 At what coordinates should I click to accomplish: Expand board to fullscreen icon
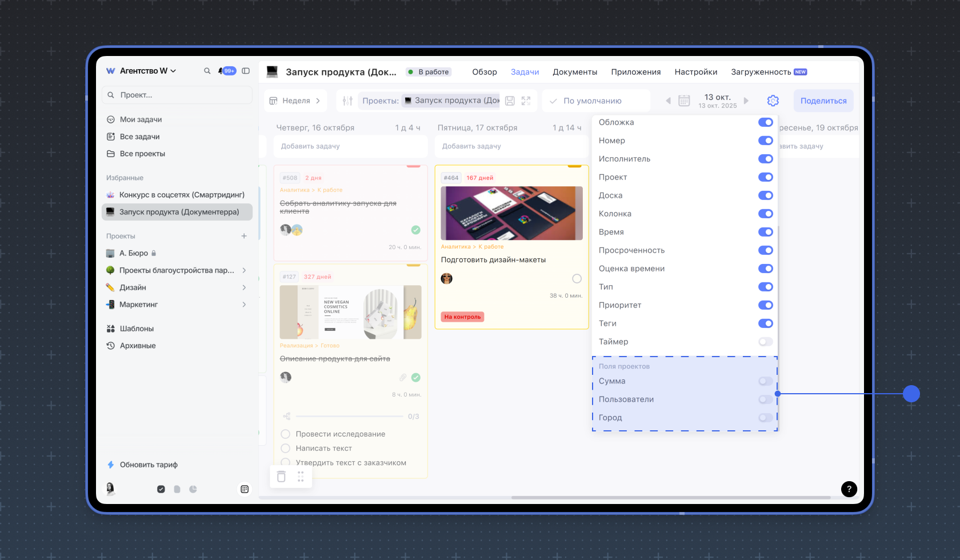coord(526,101)
